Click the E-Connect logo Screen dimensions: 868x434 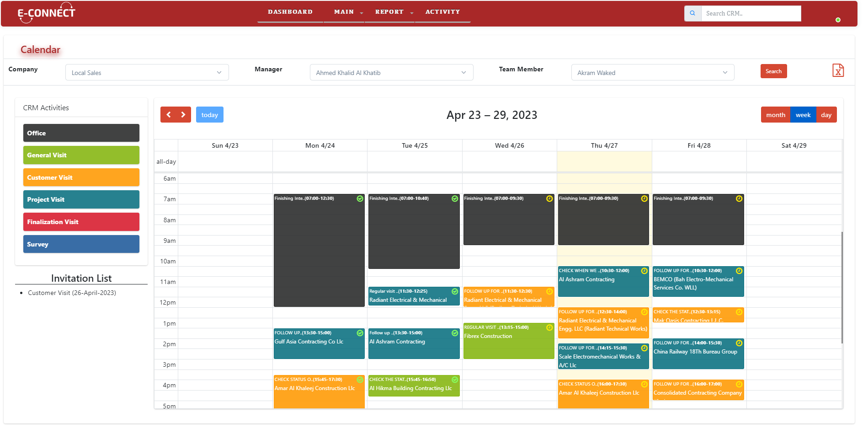pyautogui.click(x=46, y=13)
